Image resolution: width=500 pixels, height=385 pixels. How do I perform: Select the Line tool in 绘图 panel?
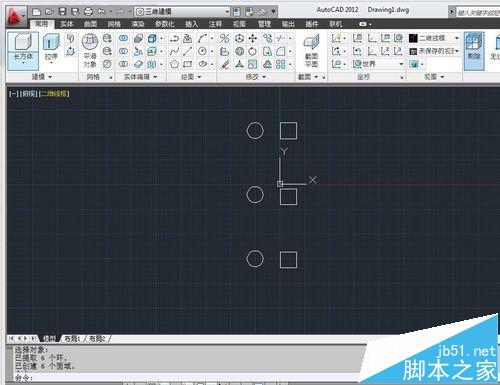pos(188,52)
